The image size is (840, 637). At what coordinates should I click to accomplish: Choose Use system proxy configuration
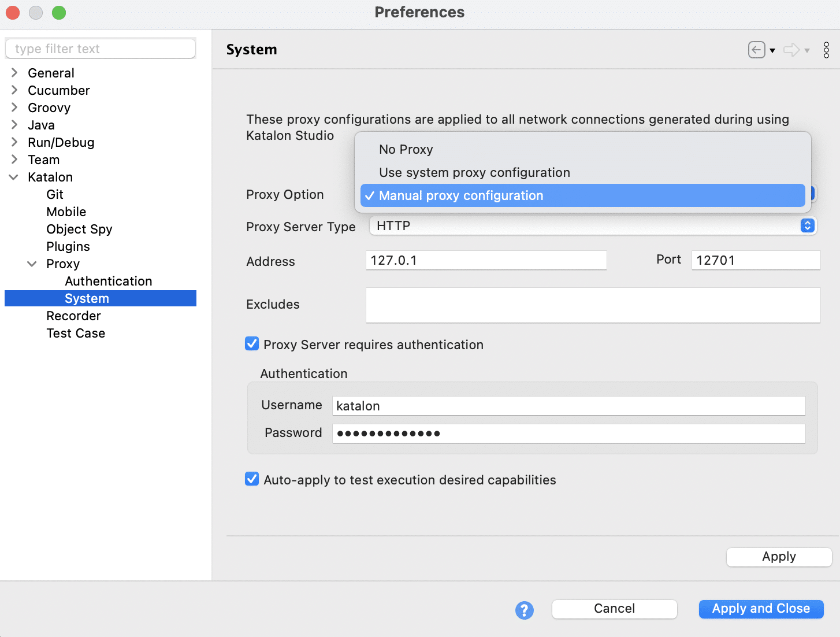[474, 172]
